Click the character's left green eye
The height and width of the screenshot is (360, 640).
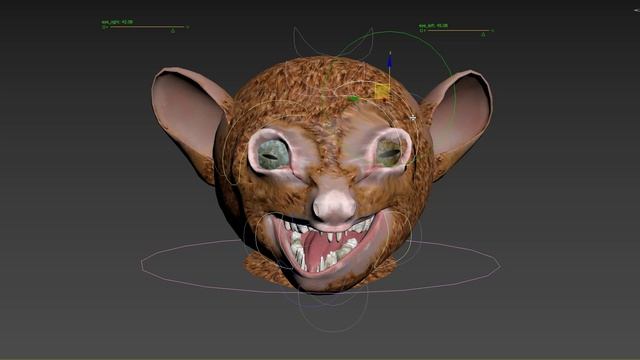[x=389, y=153]
